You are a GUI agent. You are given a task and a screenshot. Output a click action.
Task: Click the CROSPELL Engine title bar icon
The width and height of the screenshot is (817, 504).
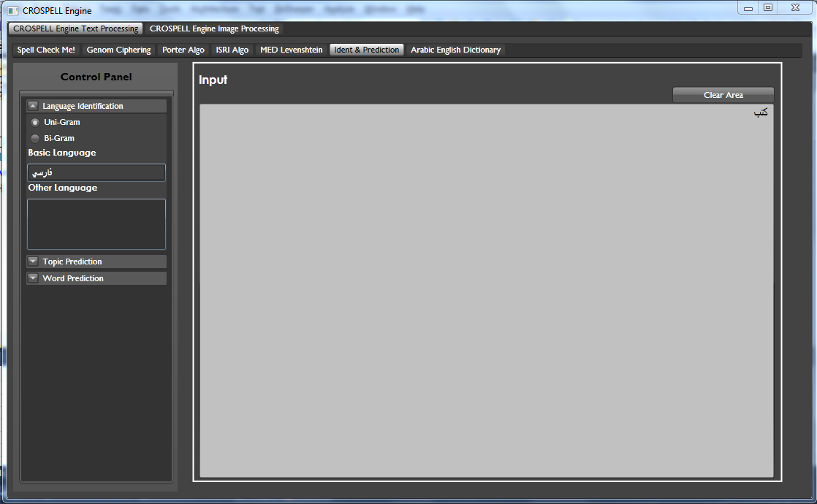tap(12, 11)
